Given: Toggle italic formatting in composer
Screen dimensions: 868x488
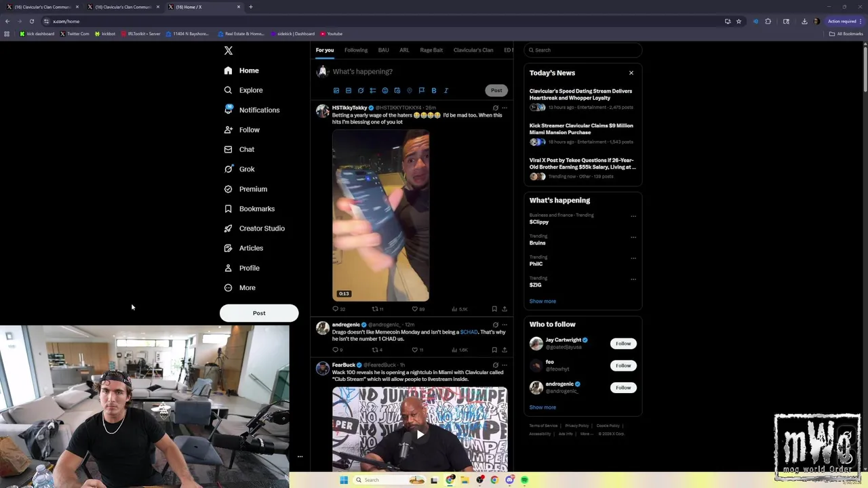Looking at the screenshot, I should [446, 90].
